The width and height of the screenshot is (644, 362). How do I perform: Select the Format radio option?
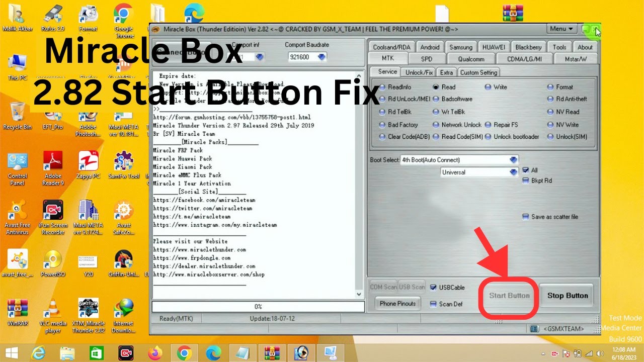560,87
